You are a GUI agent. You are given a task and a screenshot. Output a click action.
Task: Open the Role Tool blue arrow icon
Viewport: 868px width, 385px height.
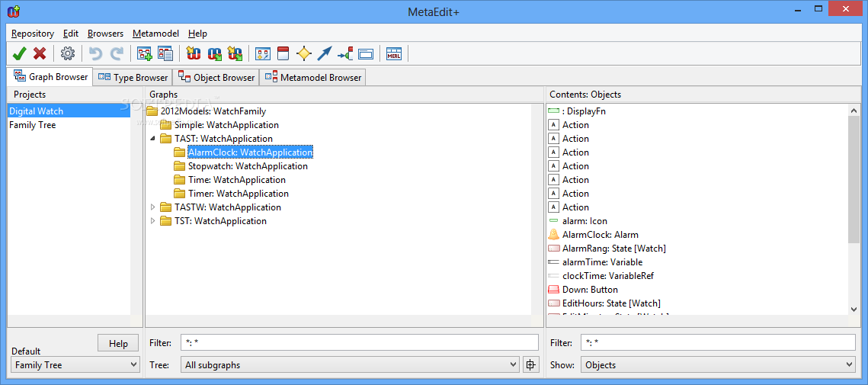[325, 53]
